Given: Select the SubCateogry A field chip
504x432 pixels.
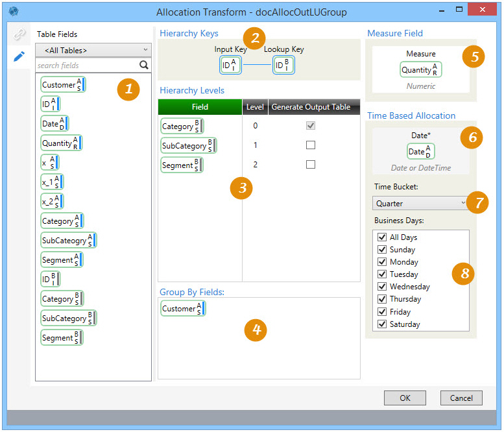Looking at the screenshot, I should (68, 241).
